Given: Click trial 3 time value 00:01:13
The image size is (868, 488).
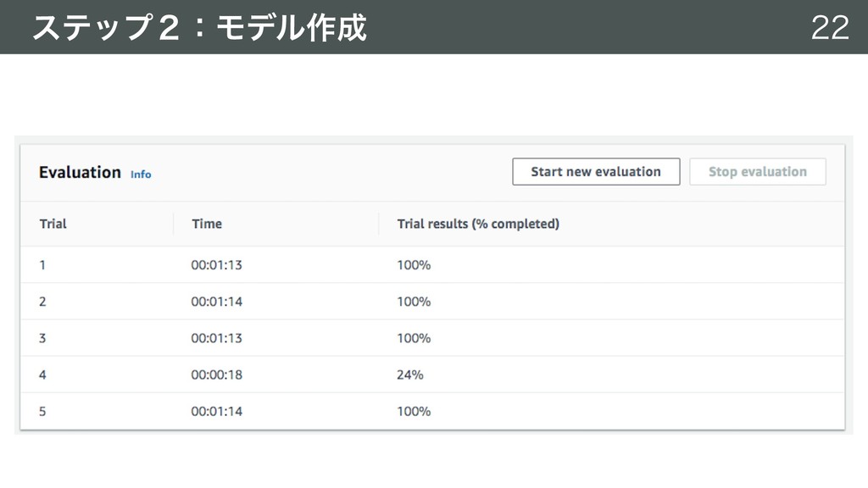Looking at the screenshot, I should coord(216,338).
